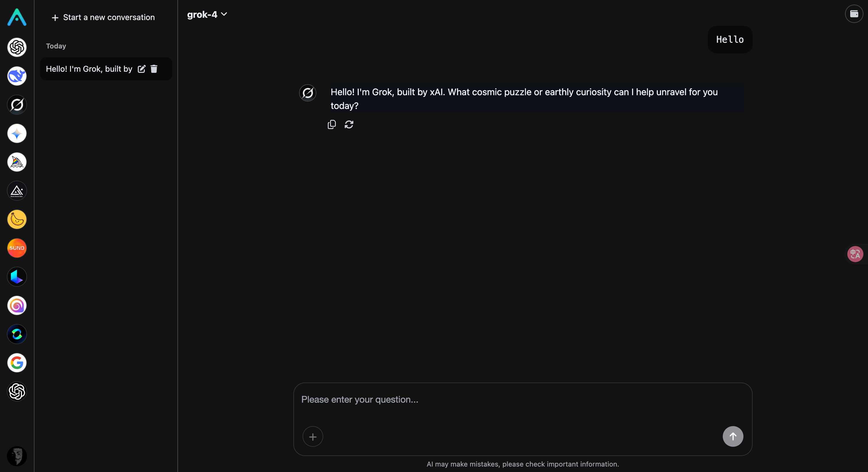The image size is (868, 472).
Task: Delete the current conversation with the trash icon
Action: (154, 69)
